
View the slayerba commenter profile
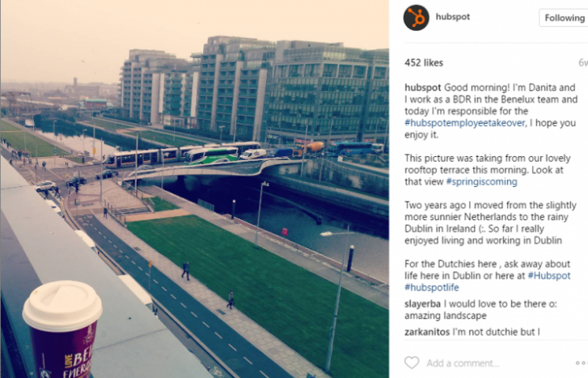click(x=423, y=304)
